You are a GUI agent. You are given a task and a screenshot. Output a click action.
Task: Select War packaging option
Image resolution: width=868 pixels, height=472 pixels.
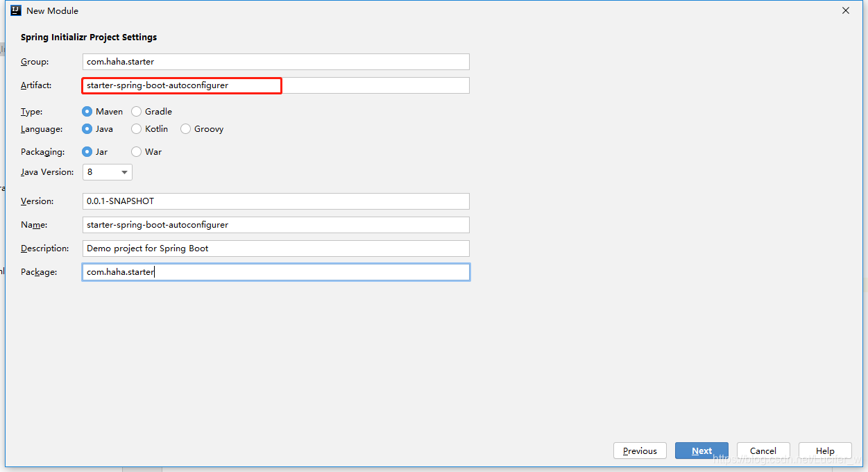(x=146, y=152)
